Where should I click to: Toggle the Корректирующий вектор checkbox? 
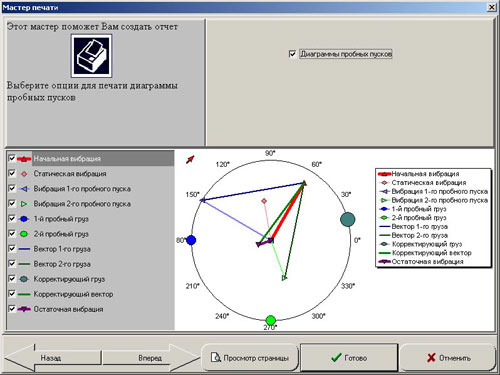pos(12,294)
